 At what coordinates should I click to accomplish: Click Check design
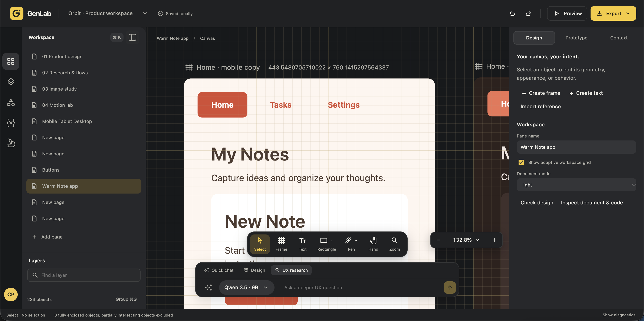[537, 203]
